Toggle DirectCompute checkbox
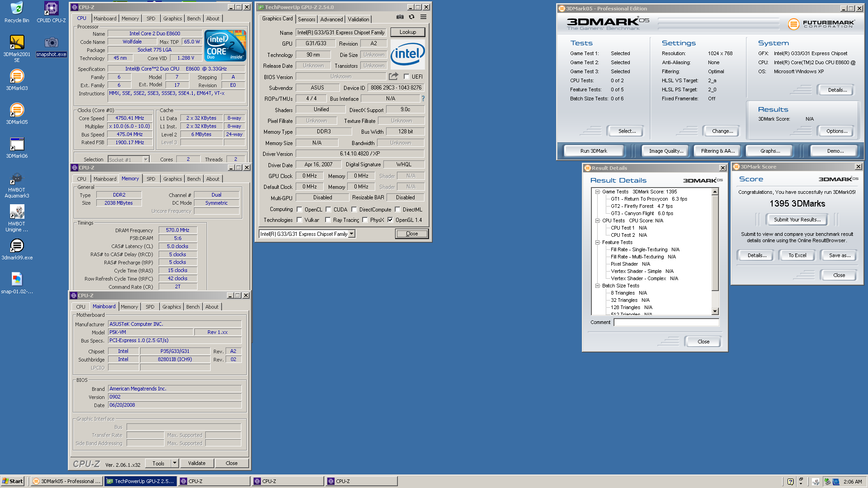This screenshot has height=488, width=868. click(354, 210)
